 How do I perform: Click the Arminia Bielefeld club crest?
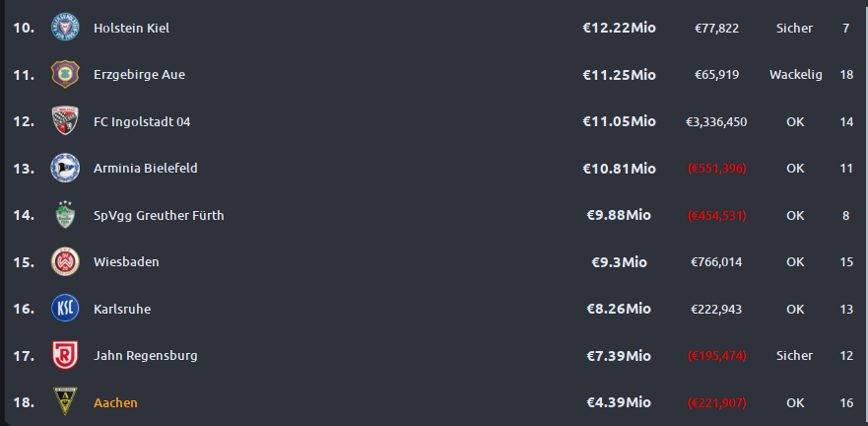[65, 168]
